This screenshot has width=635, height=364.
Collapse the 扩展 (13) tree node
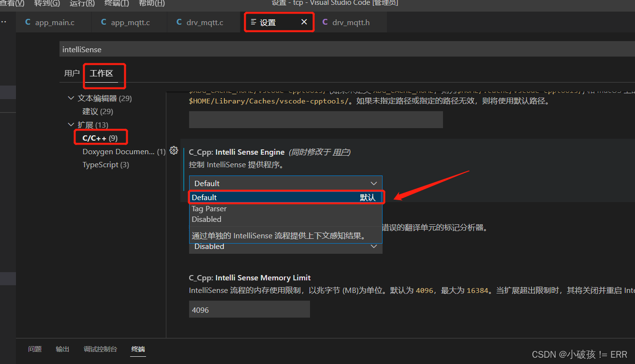point(72,125)
